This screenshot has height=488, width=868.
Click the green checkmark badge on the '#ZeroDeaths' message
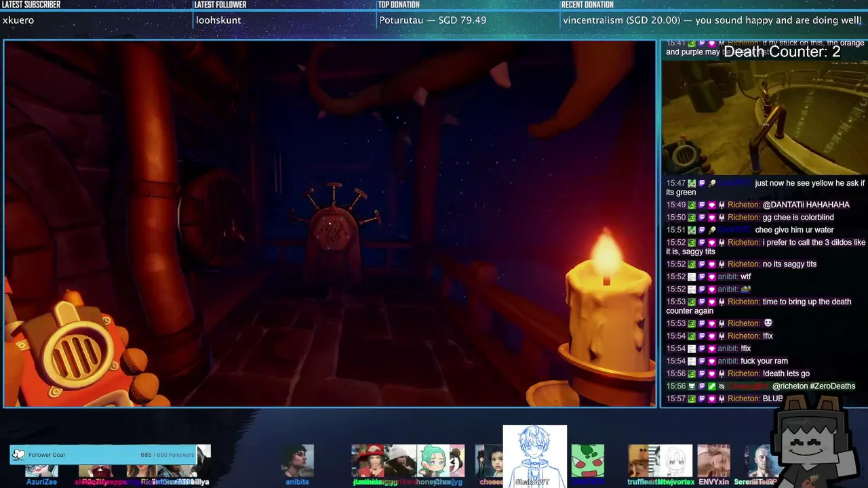(711, 386)
